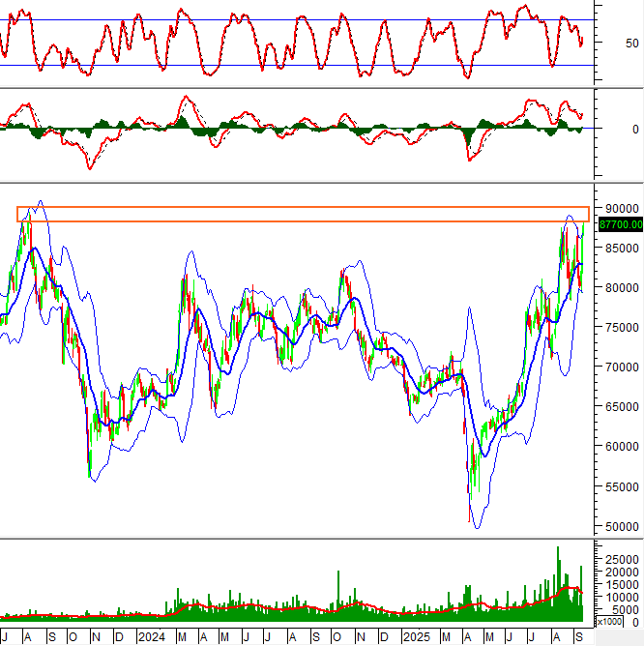
Task: Select the 50000 price axis label
Action: coord(622,526)
